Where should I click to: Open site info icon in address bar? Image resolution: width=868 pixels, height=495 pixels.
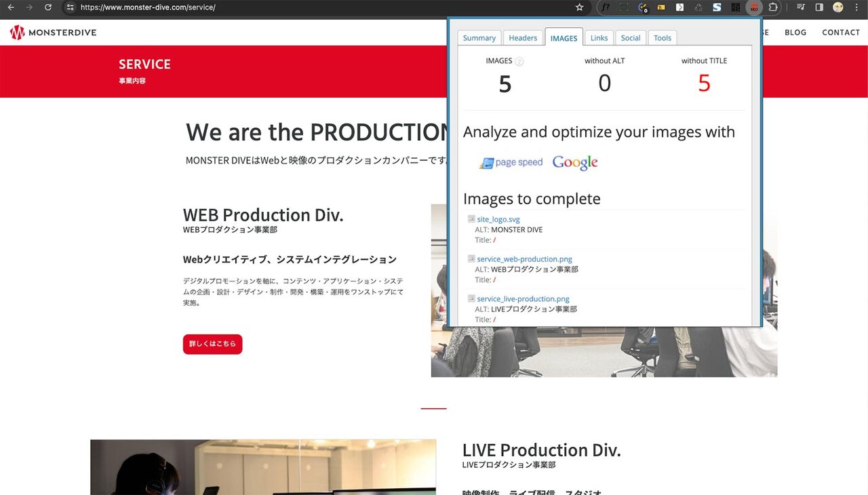71,7
